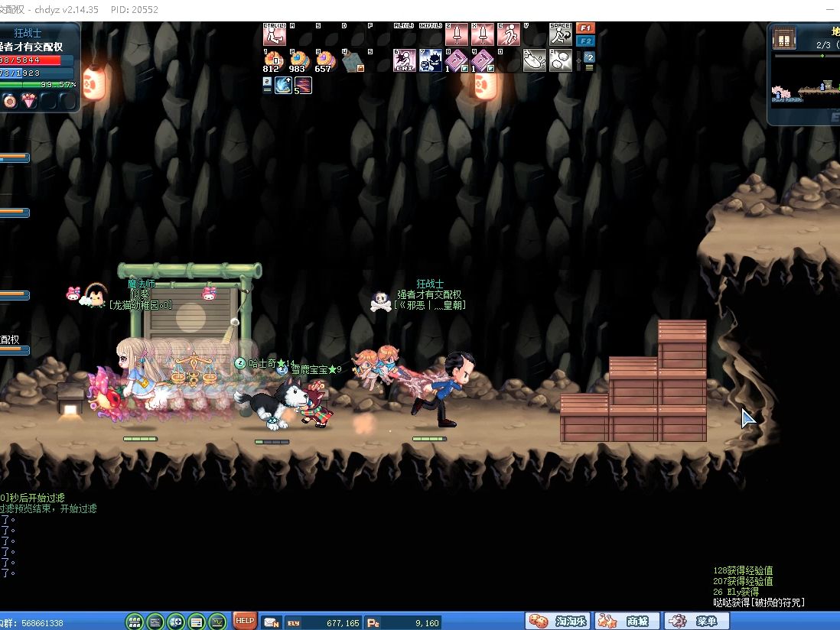Click the log line 哒哒获得[破损的符咒]
Screen dimensions: 840x630
(759, 602)
